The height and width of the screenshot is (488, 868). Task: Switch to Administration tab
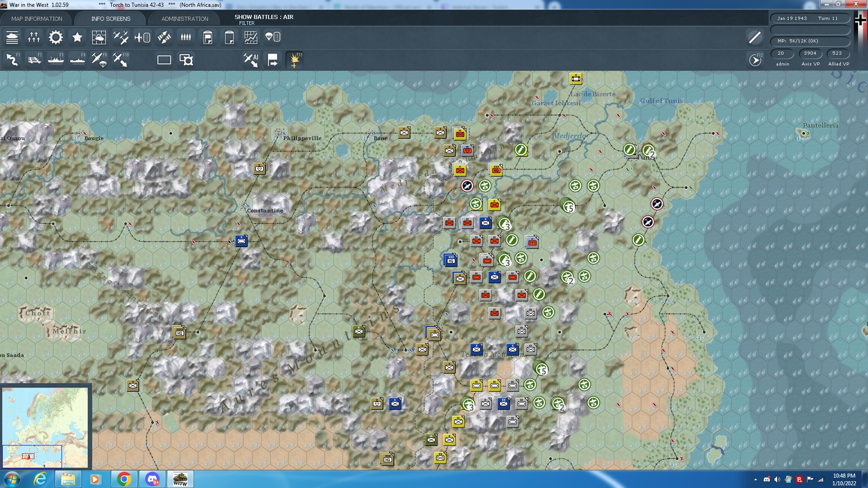pos(185,19)
